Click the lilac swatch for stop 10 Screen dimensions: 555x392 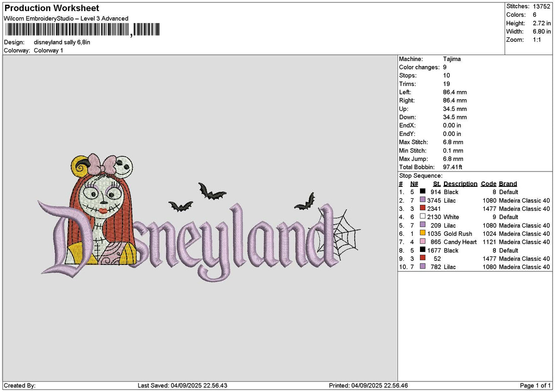pos(423,267)
